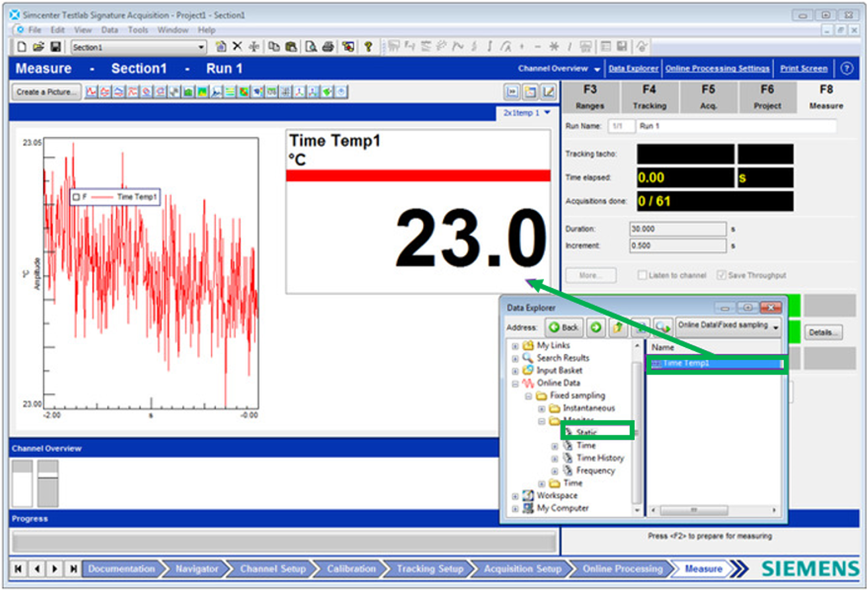Click the pencil edit layout icon above display

coord(548,92)
